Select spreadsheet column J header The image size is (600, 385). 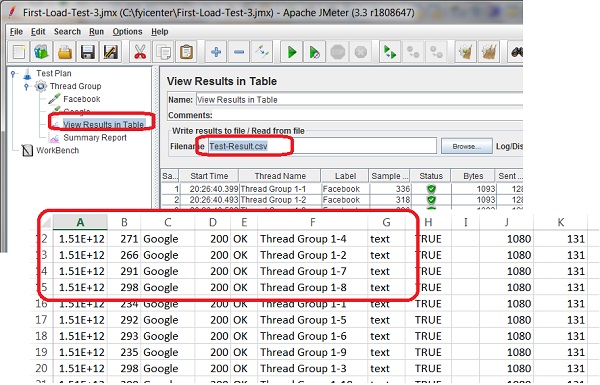click(x=506, y=222)
